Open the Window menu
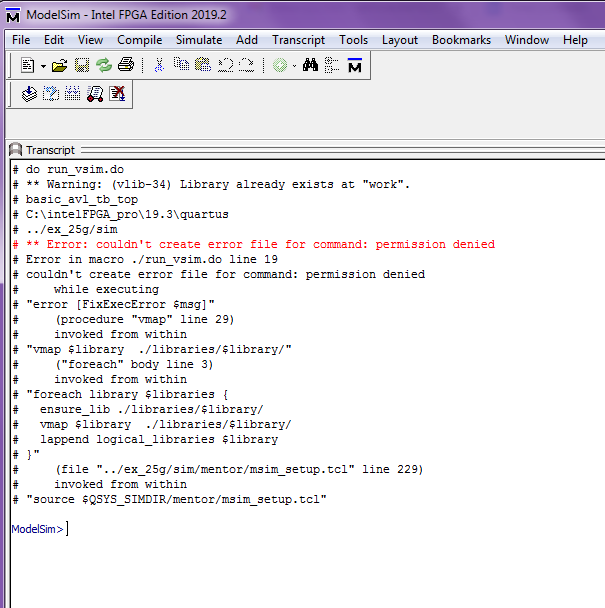 pos(527,40)
